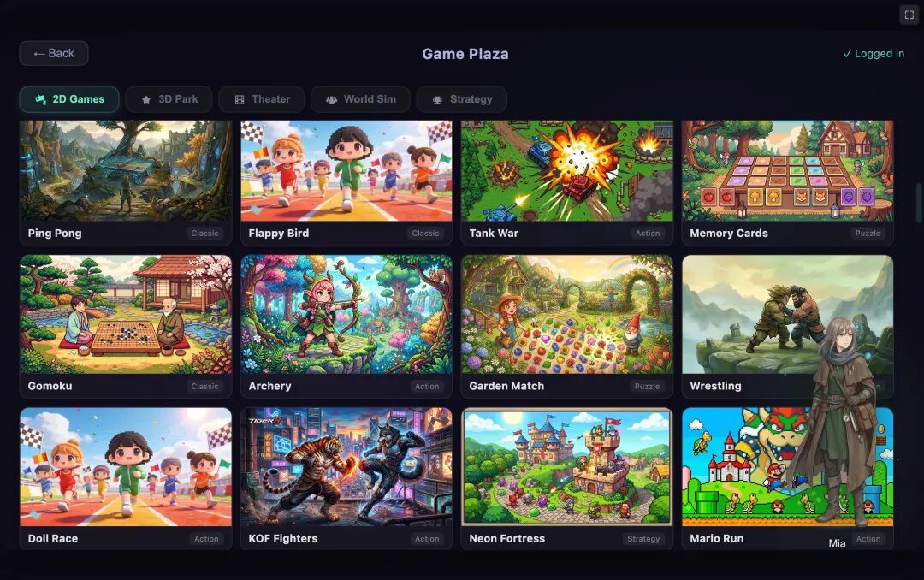Start the KOF Fighters game
The height and width of the screenshot is (580, 924).
346,478
